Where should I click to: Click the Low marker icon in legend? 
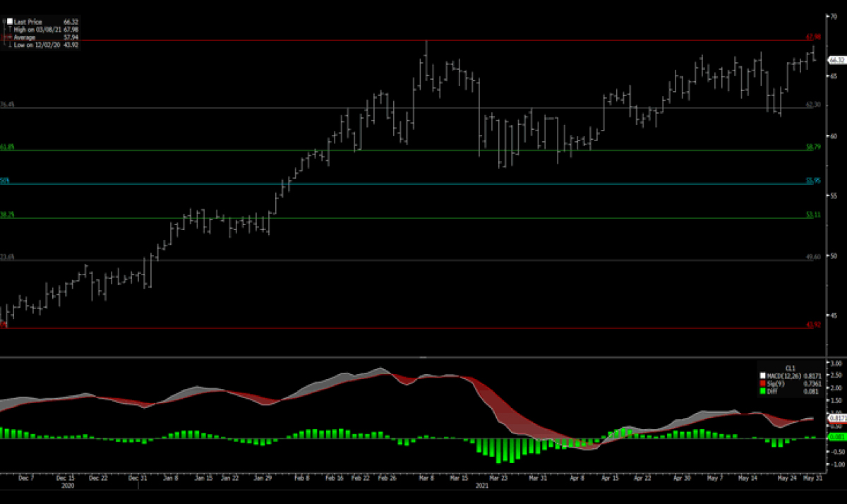point(9,44)
